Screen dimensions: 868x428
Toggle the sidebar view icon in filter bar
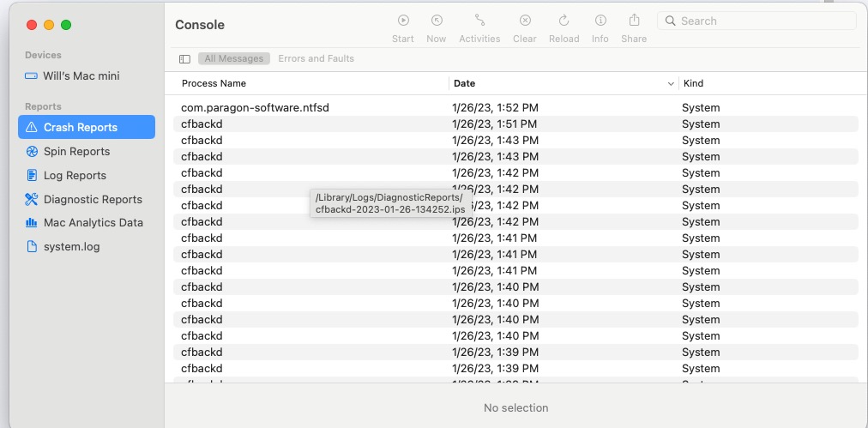point(185,58)
